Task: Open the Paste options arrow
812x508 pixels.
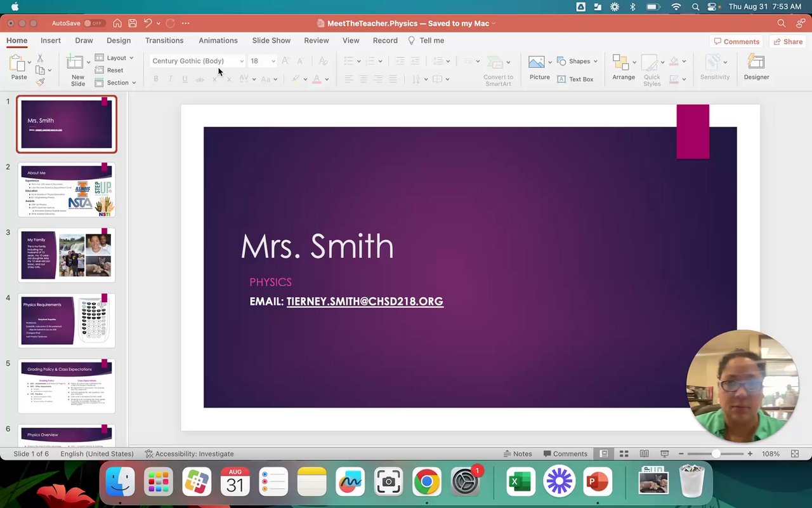Action: [30, 63]
